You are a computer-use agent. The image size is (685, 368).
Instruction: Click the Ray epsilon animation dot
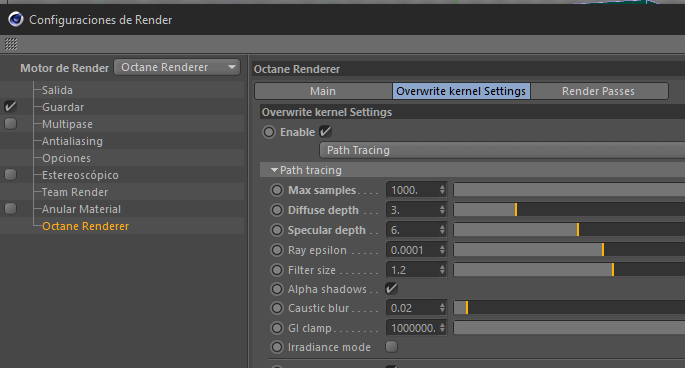point(277,250)
